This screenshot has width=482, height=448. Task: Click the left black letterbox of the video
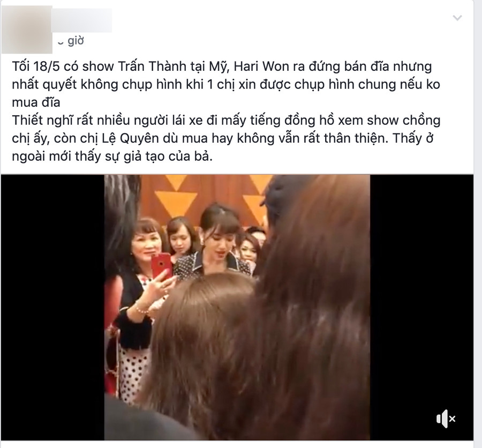52,308
